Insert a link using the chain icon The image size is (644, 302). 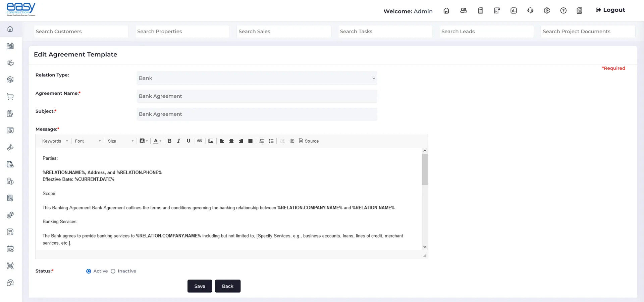(200, 141)
